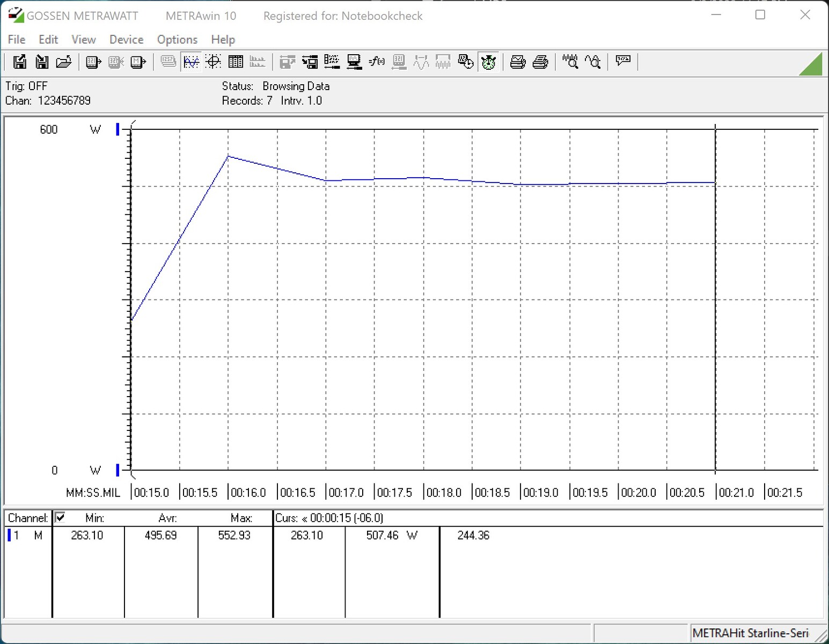The height and width of the screenshot is (644, 829).
Task: Click the blue marker next to 600 W
Action: point(118,129)
